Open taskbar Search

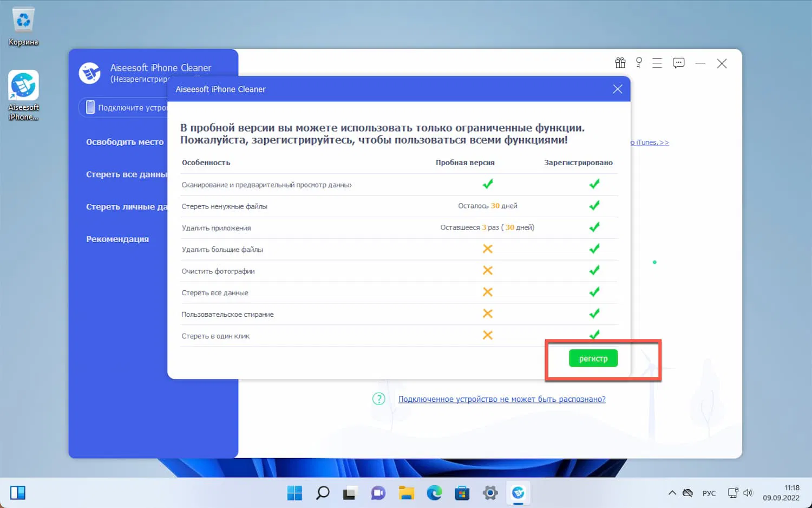pyautogui.click(x=323, y=493)
